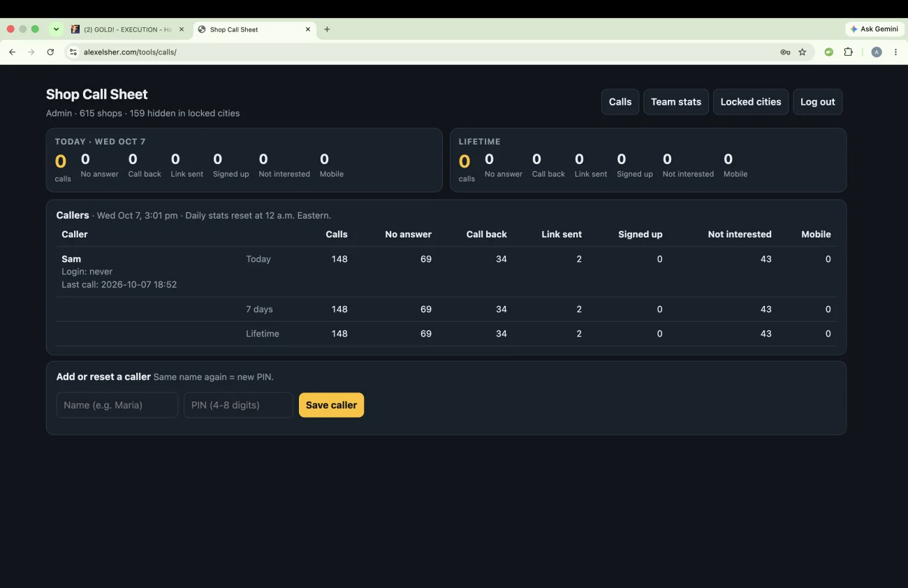Open a new tab with the plus icon
This screenshot has height=588, width=908.
point(327,29)
